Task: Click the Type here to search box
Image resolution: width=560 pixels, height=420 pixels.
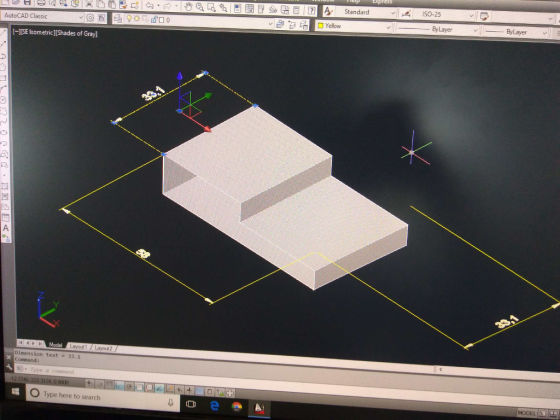Action: [x=103, y=397]
